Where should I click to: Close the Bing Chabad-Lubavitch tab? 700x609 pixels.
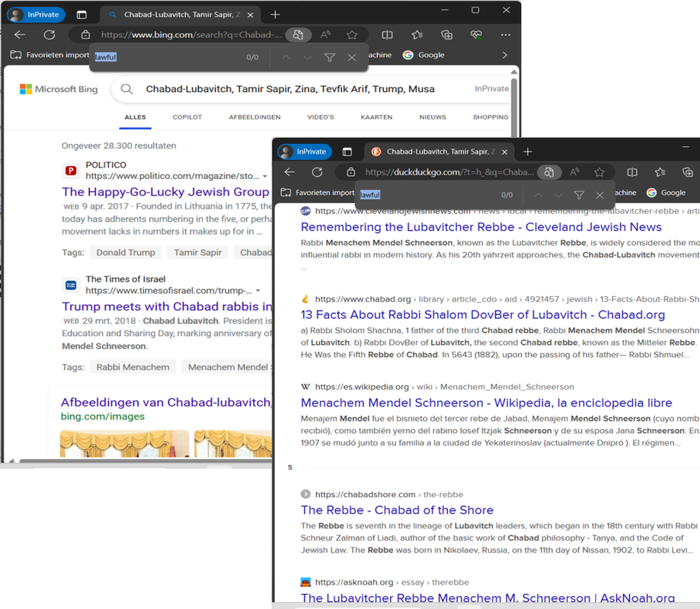(251, 14)
